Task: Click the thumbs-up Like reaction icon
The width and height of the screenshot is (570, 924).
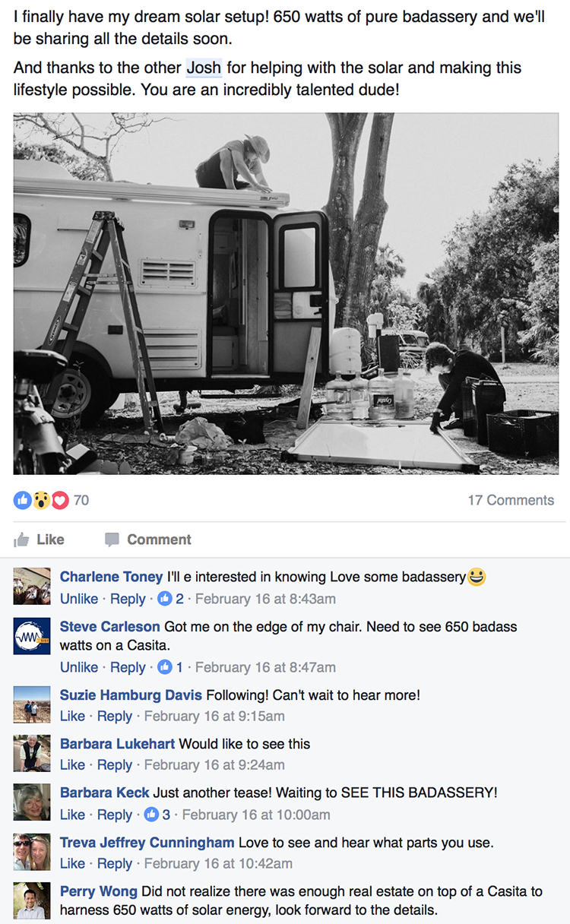Action: coord(23,500)
